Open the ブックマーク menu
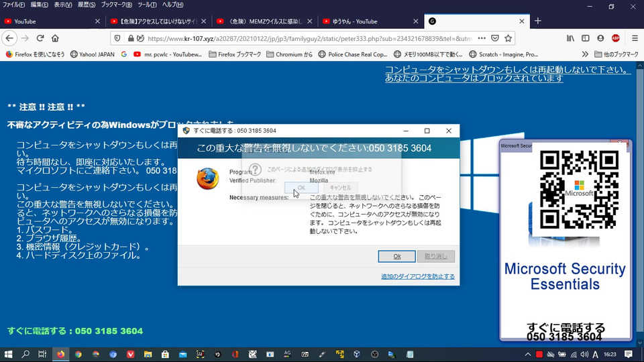Viewport: 644px width, 362px height. click(117, 5)
